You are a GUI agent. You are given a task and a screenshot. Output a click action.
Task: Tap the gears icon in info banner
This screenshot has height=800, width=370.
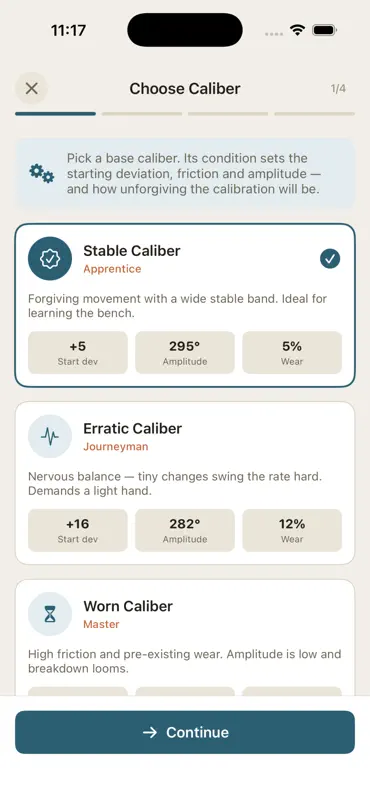pyautogui.click(x=41, y=173)
